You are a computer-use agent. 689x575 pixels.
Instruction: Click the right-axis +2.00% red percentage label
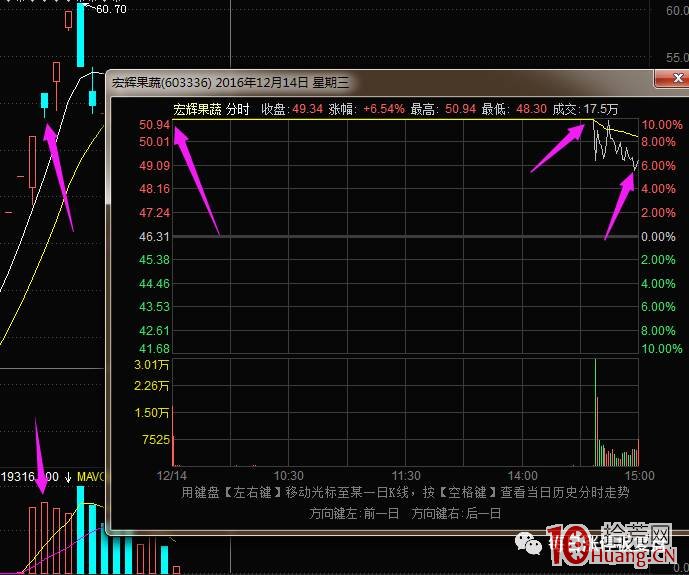(x=658, y=213)
